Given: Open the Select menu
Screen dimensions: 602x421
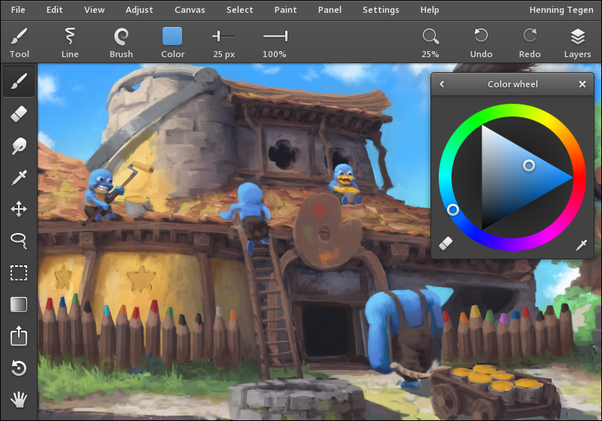Looking at the screenshot, I should tap(240, 10).
